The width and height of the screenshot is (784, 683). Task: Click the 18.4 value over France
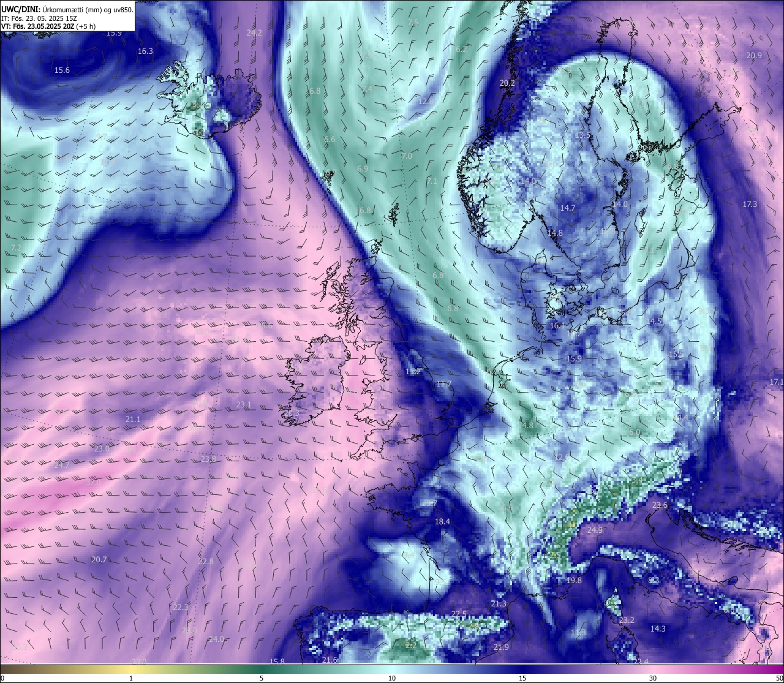pos(442,522)
